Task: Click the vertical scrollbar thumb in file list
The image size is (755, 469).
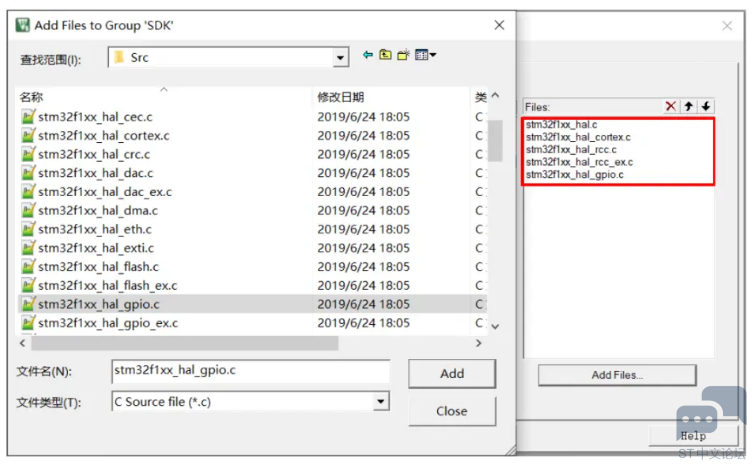Action: [495, 140]
